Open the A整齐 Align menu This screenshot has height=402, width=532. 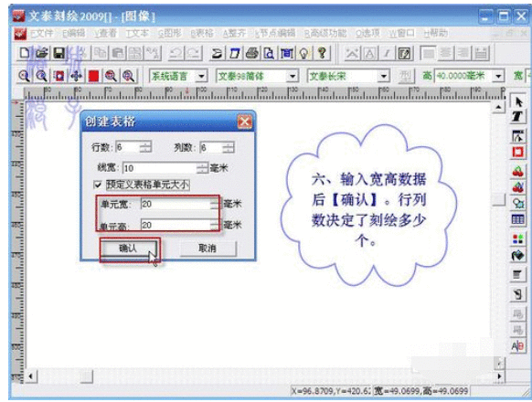[x=234, y=33]
